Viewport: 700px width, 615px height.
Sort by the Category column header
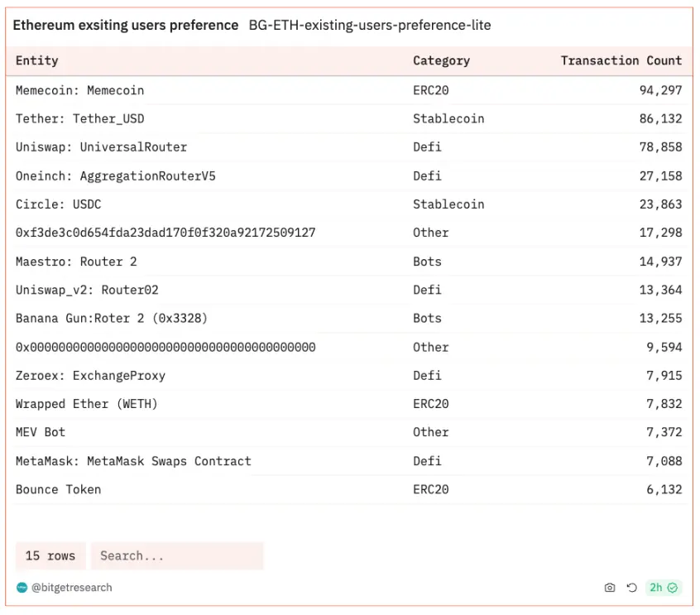coord(441,60)
